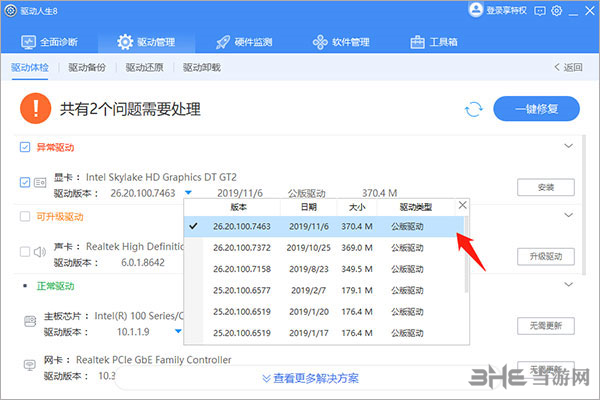Screen dimensions: 600x400
Task: Click 升级驱动 for the sound card
Action: click(x=546, y=256)
